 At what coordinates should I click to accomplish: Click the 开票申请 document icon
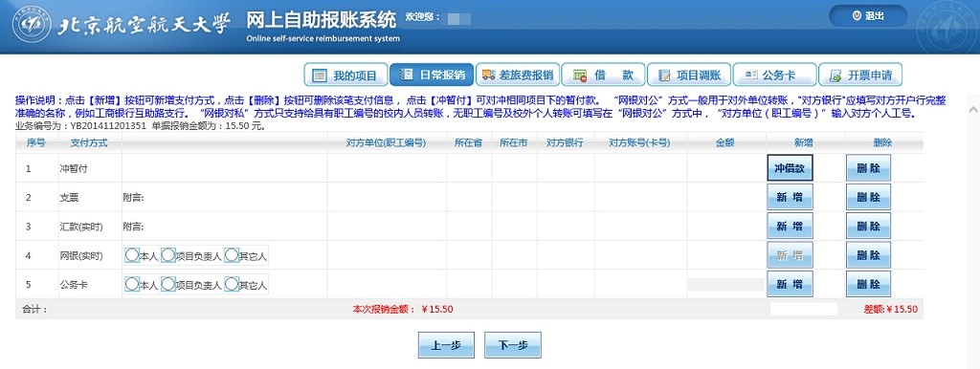click(x=835, y=76)
